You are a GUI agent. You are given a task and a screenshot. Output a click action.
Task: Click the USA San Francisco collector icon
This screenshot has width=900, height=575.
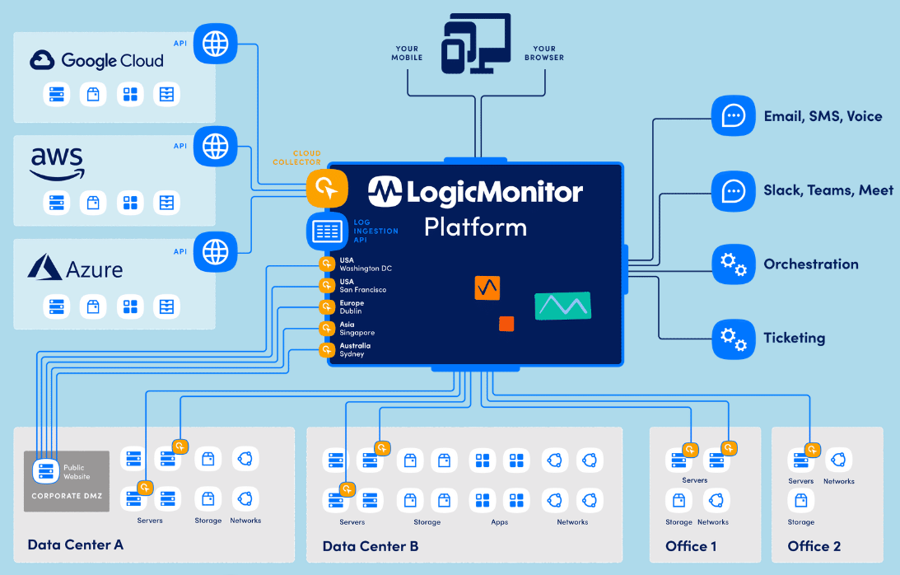[x=327, y=285]
